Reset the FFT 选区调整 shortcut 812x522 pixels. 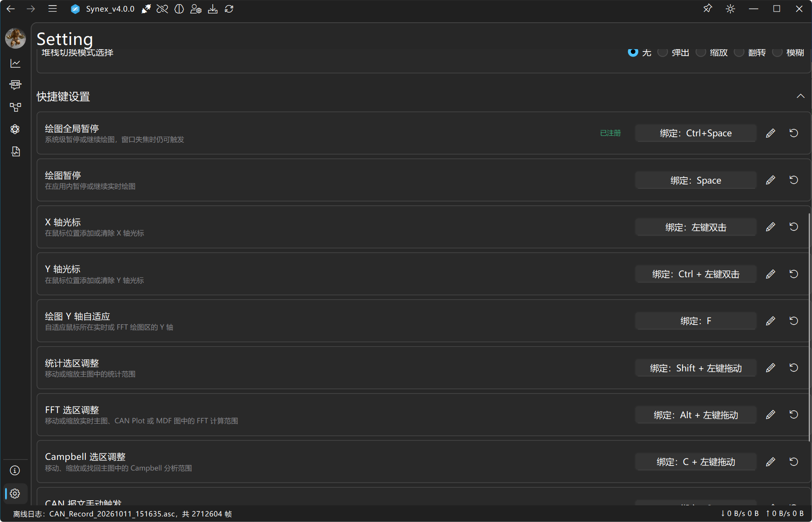(793, 414)
